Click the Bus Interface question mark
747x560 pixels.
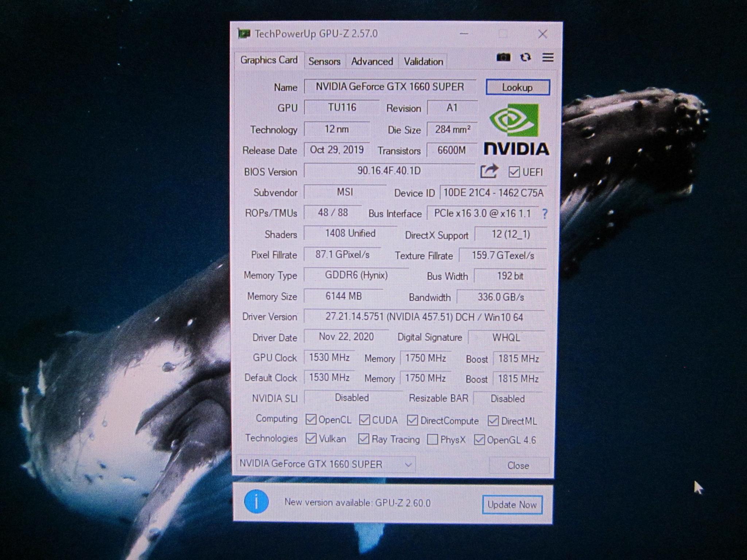[545, 214]
